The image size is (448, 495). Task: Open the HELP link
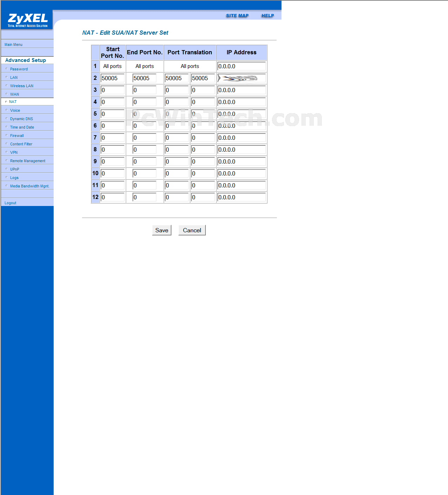pos(267,15)
